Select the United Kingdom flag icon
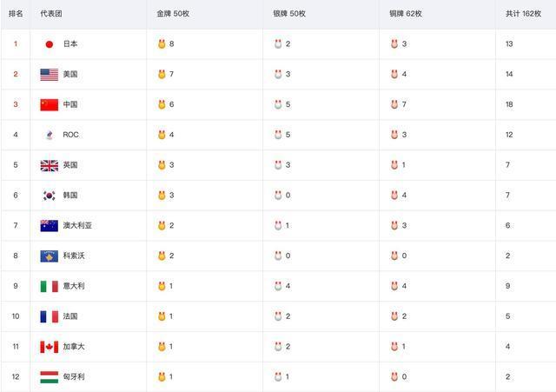The width and height of the screenshot is (556, 392). pos(50,165)
